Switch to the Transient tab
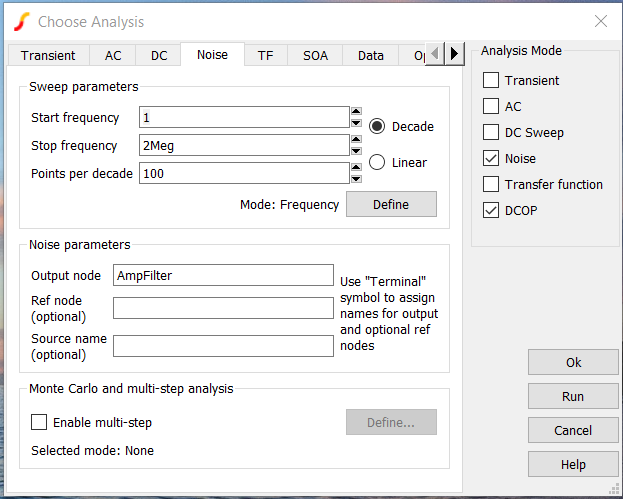Screen dimensions: 623x499 [48, 56]
